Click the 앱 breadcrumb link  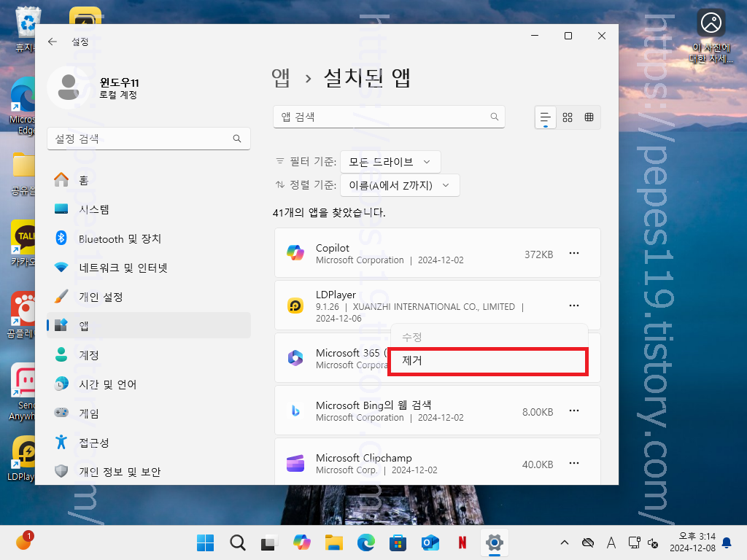(x=281, y=77)
